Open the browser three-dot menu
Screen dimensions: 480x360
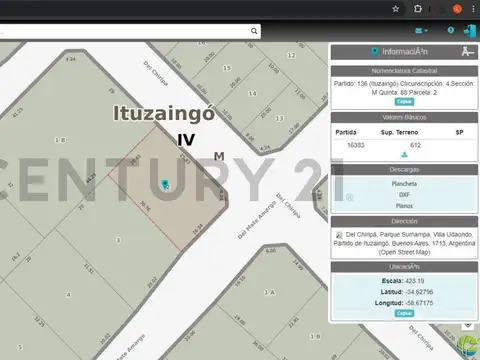473,9
